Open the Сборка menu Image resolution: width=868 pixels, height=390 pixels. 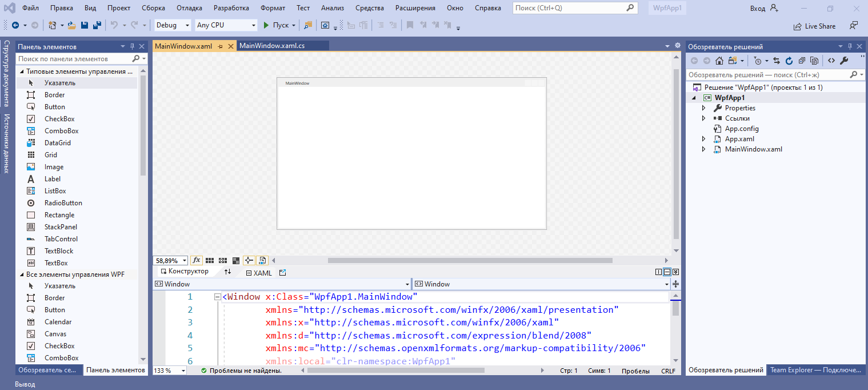click(153, 8)
